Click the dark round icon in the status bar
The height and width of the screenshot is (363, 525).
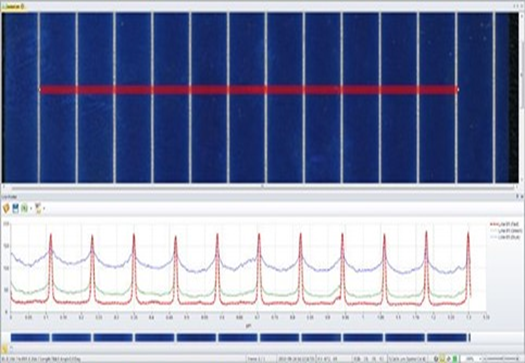[x=436, y=359]
